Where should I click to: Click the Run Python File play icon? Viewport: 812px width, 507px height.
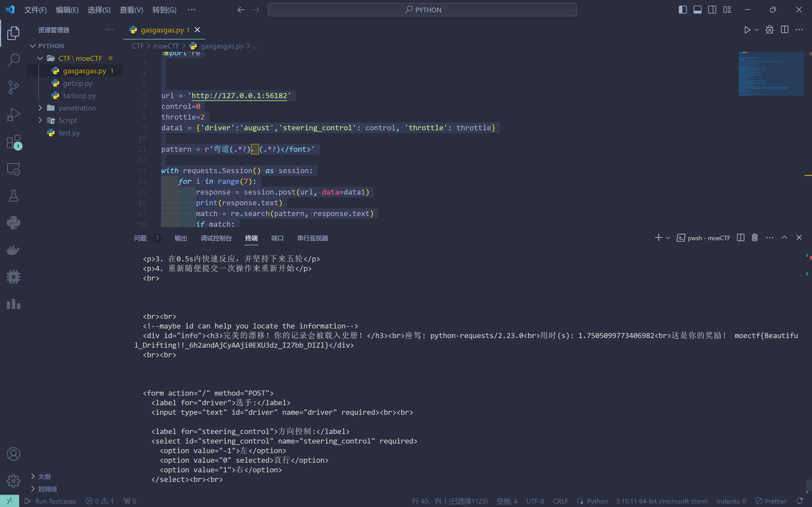tap(747, 30)
